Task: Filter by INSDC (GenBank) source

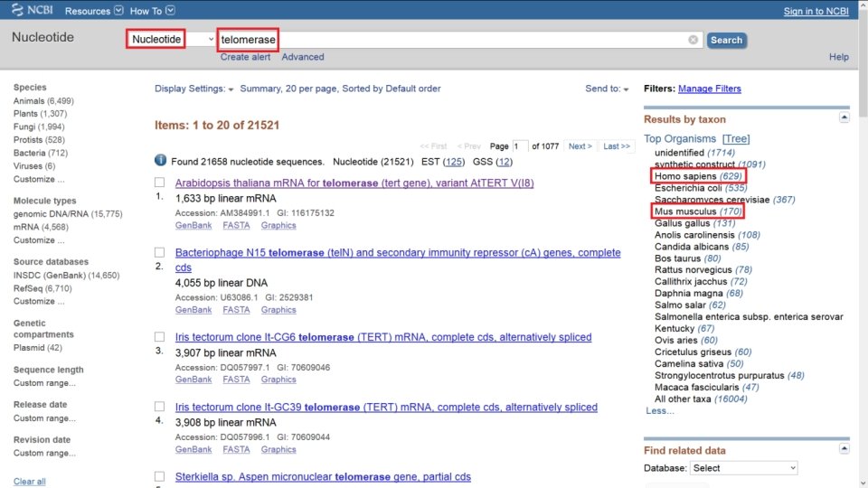Action: coord(66,275)
